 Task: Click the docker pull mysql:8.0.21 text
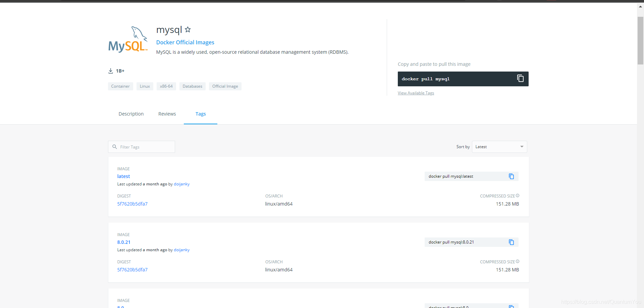click(x=451, y=242)
